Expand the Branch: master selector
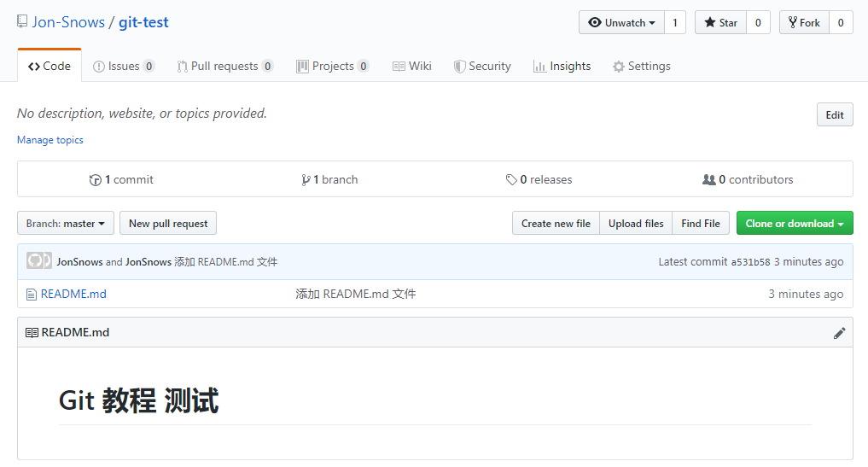This screenshot has width=868, height=467. pyautogui.click(x=65, y=224)
